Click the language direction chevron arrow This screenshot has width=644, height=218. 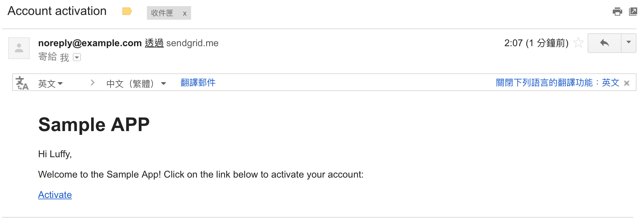click(x=92, y=83)
